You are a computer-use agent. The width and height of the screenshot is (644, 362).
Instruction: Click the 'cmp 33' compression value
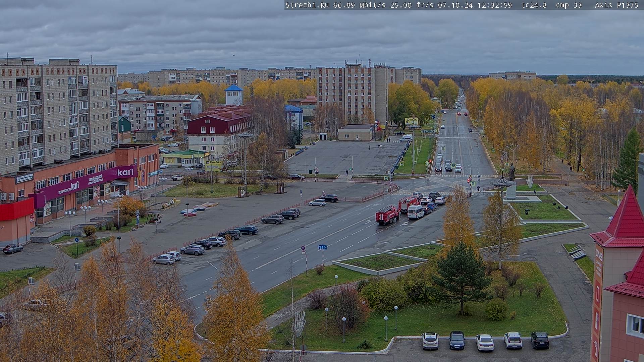pyautogui.click(x=569, y=5)
